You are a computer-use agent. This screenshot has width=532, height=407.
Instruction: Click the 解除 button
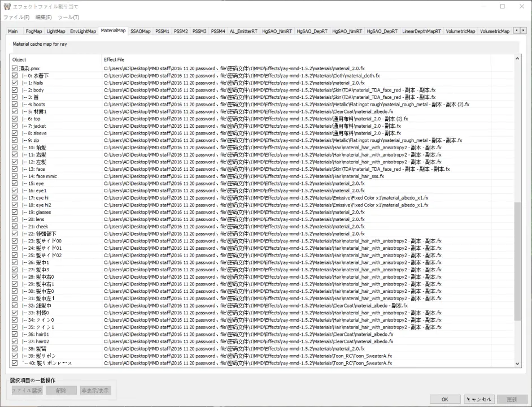(61, 391)
